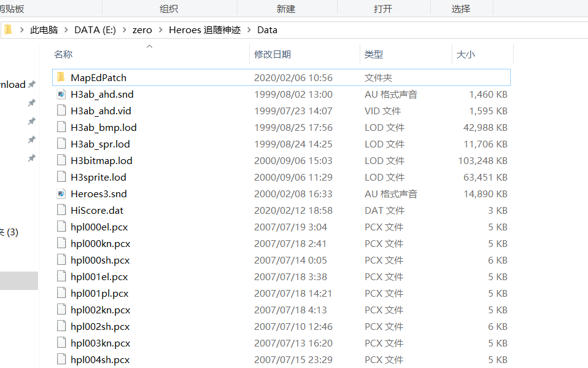The image size is (588, 368).
Task: Expand the chevron after 此电脑 in breadcrumb
Action: 66,30
